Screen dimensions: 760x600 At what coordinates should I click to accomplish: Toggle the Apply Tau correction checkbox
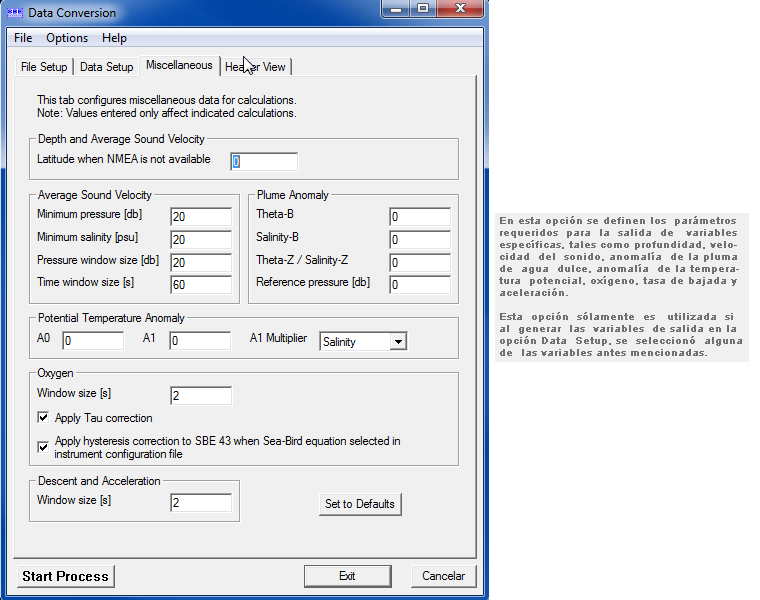click(43, 418)
